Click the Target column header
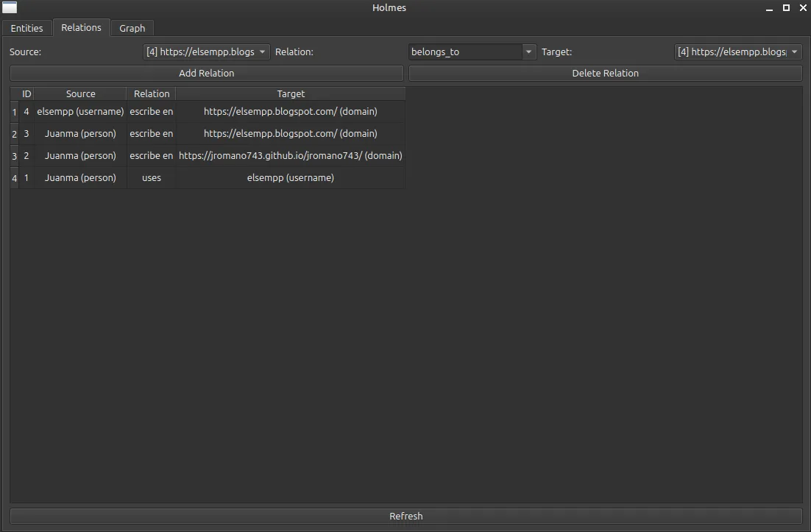The width and height of the screenshot is (811, 532). tap(291, 94)
